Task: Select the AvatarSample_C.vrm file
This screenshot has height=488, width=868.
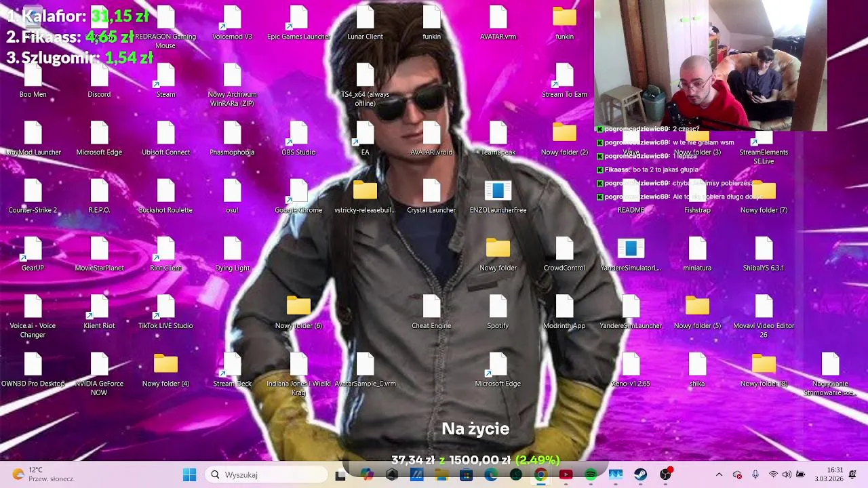Action: point(365,369)
